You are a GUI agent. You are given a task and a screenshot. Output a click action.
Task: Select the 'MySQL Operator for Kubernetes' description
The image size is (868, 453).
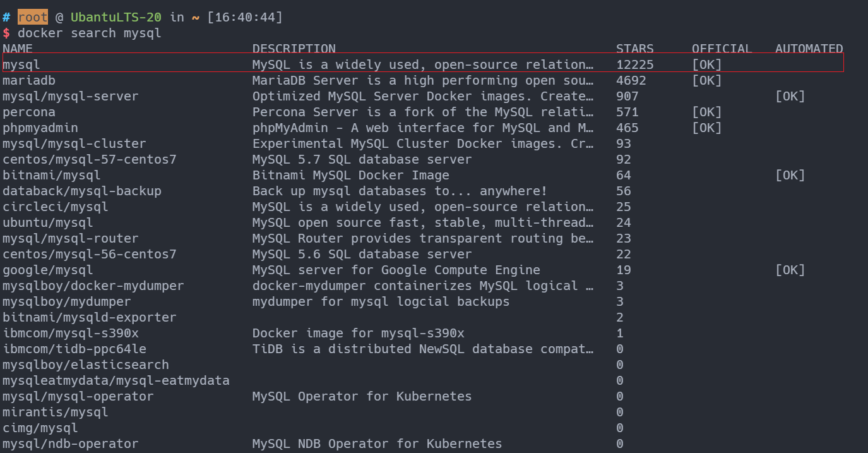(x=362, y=396)
